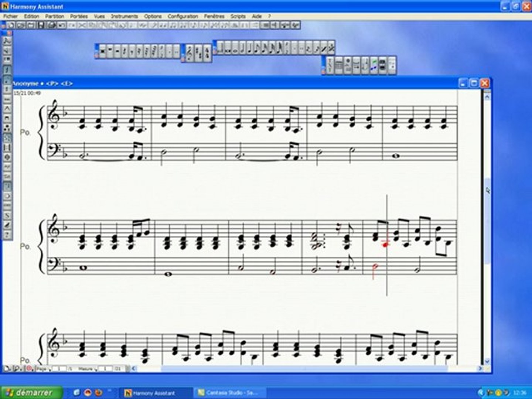Select the whole note duration
Screen dimensions: 532x399
235,48
